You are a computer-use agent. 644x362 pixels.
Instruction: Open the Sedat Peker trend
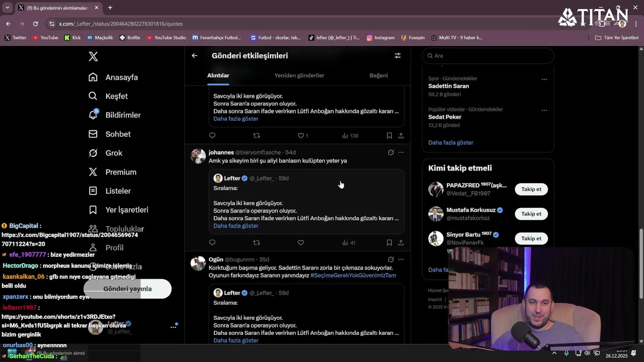[445, 117]
